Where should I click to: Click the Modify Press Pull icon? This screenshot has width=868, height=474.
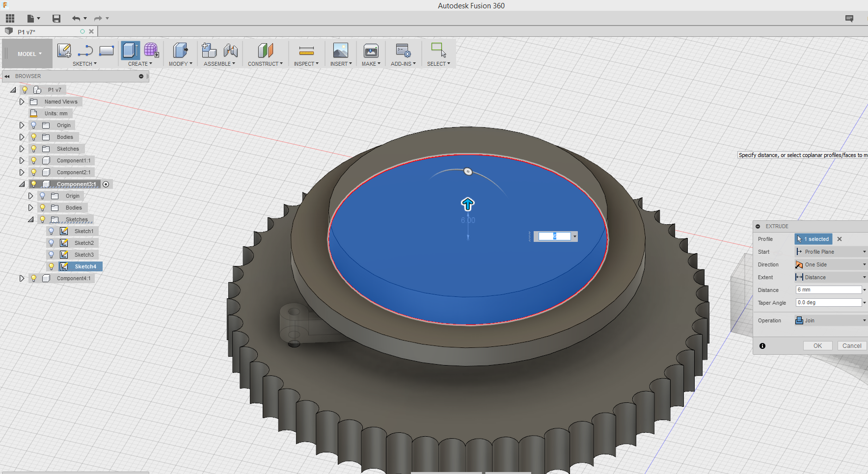pyautogui.click(x=180, y=50)
